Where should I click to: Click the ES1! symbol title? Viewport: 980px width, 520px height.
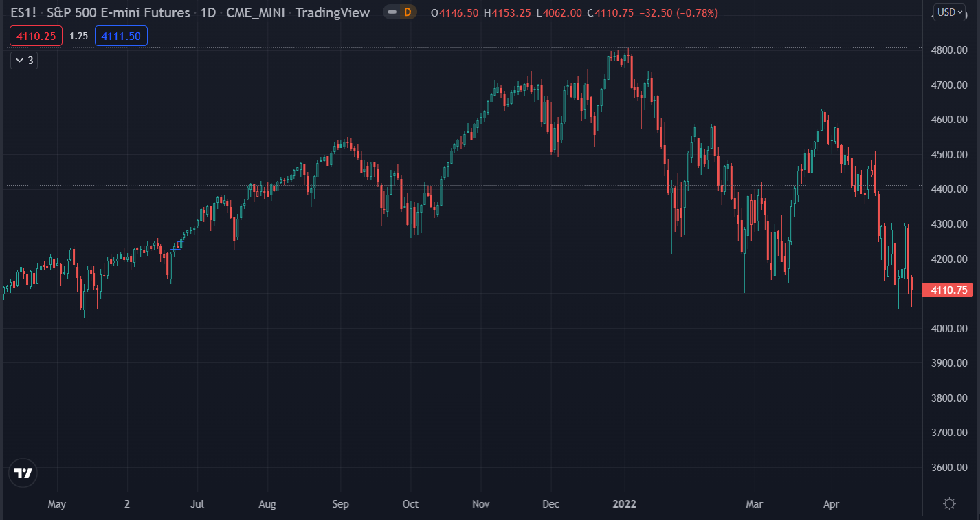(23, 12)
